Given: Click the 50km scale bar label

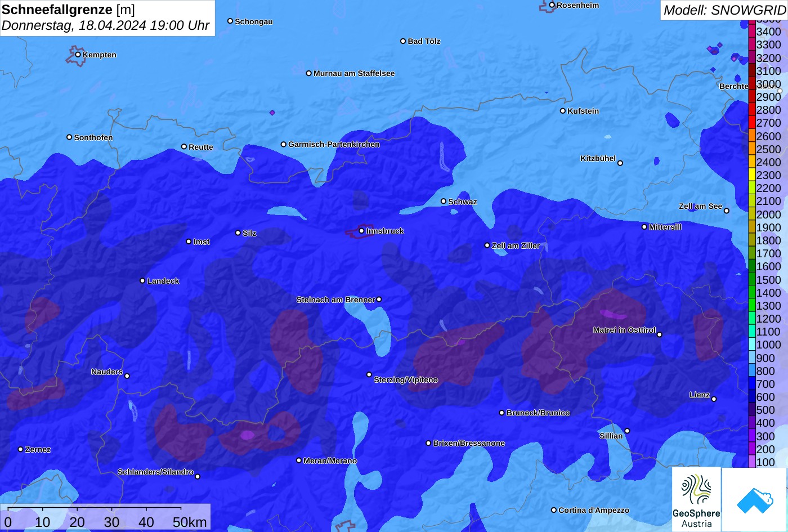Looking at the screenshot, I should click(x=190, y=522).
